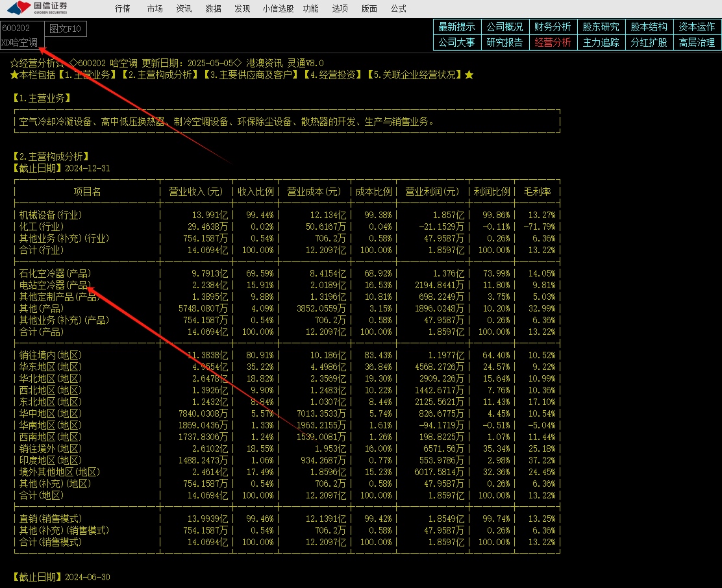
Task: Open the 资讯 menu
Action: [x=184, y=8]
